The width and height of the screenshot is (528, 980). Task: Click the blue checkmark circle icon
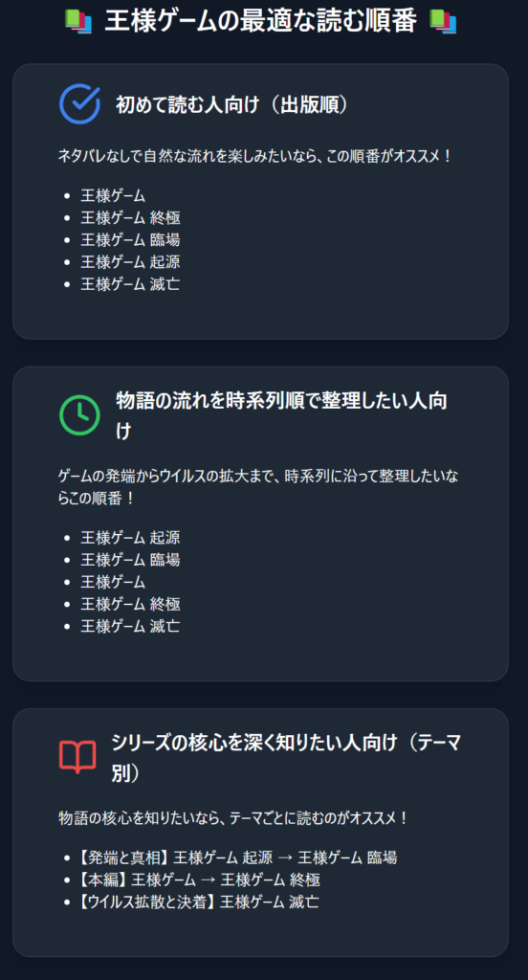(x=79, y=103)
